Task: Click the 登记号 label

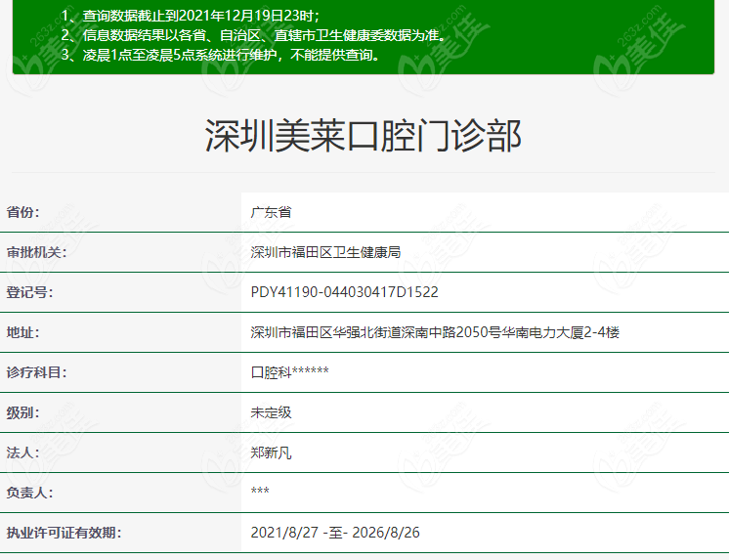Action: [29, 292]
